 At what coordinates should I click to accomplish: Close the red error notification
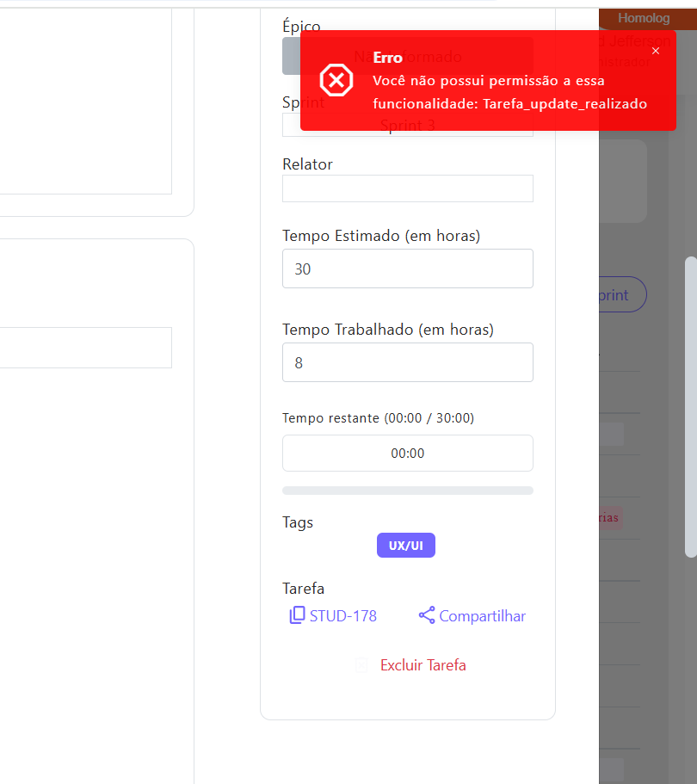(656, 52)
